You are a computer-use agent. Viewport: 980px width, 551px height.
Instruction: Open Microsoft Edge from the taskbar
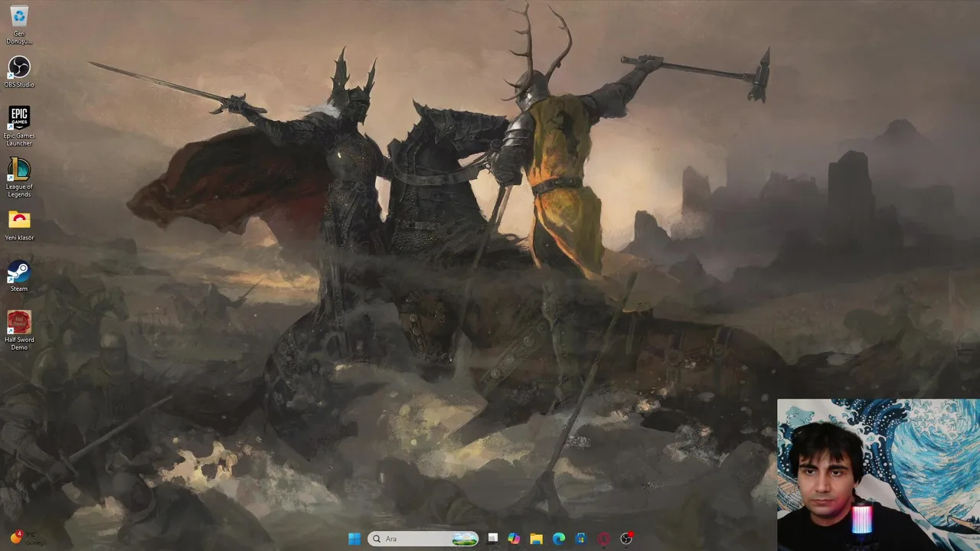[x=559, y=539]
